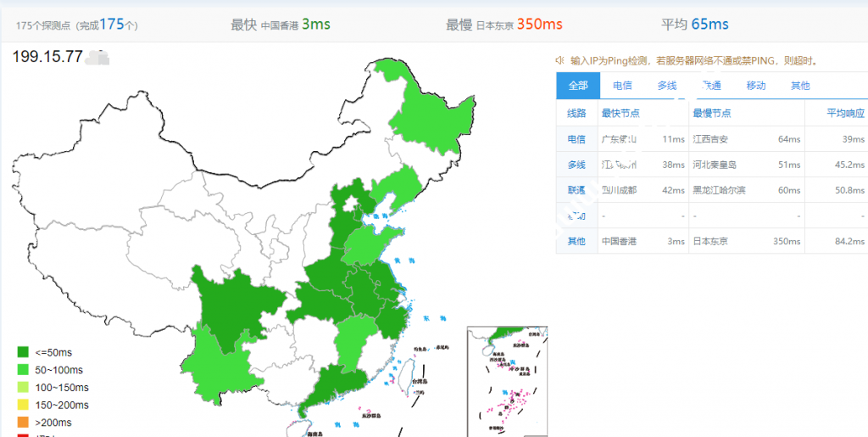Image resolution: width=868 pixels, height=437 pixels.
Task: Click the 黑龙江哈尔滨 slowest node cell
Action: coord(719,190)
